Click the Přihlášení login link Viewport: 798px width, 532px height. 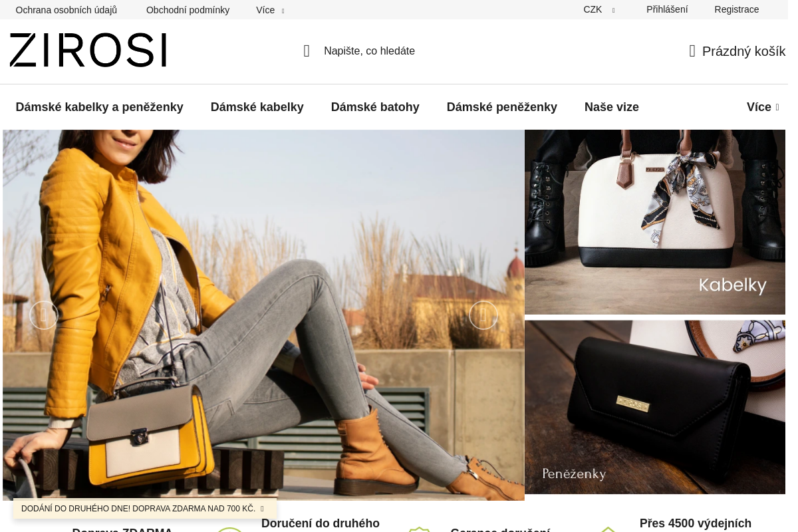click(x=667, y=9)
